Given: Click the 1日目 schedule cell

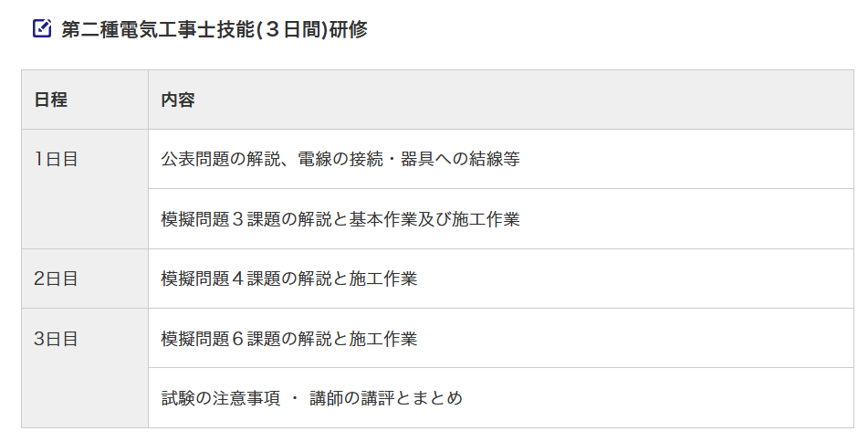Looking at the screenshot, I should tap(56, 159).
